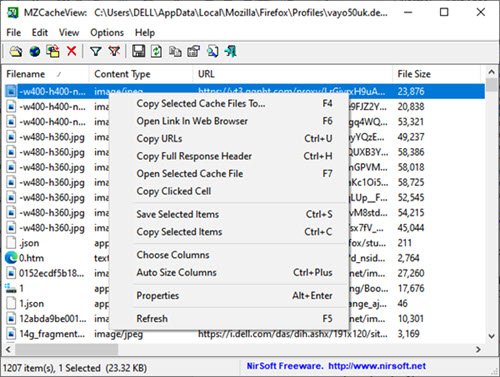
Task: Click the image icon beside 0152ecdf5b18 row
Action: (x=11, y=273)
